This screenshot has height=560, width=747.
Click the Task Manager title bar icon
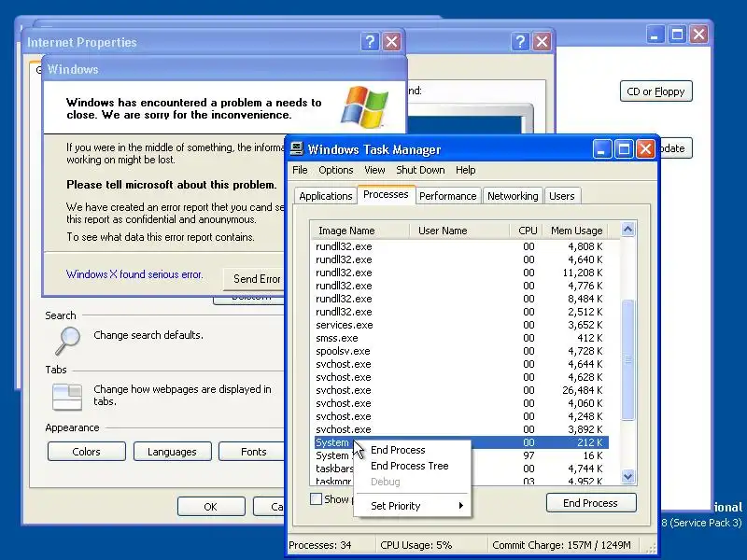pyautogui.click(x=297, y=149)
